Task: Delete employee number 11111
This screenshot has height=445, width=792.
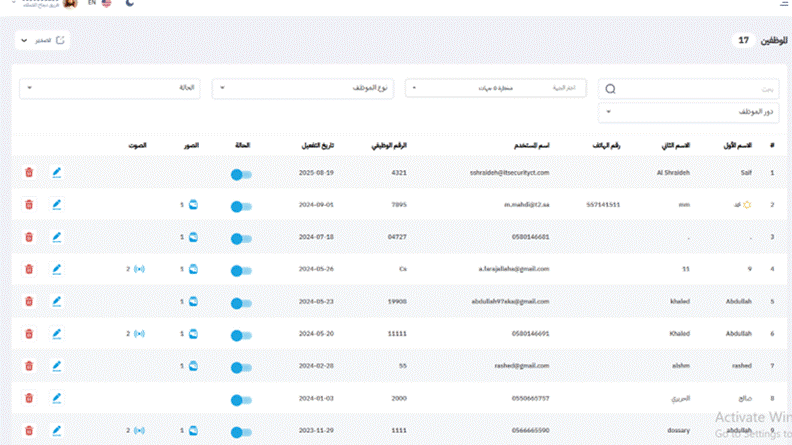Action: pos(29,334)
